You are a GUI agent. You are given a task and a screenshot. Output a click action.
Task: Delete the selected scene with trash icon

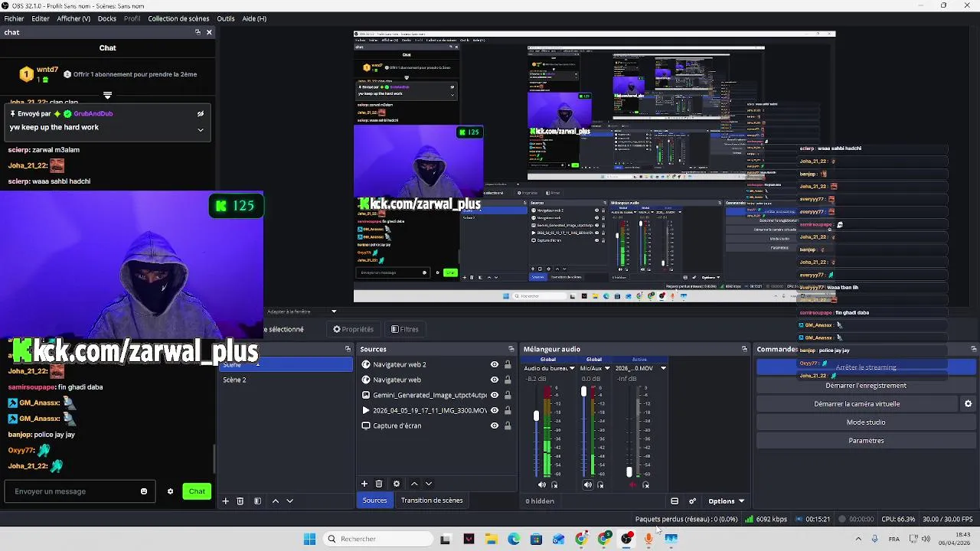[x=240, y=500]
